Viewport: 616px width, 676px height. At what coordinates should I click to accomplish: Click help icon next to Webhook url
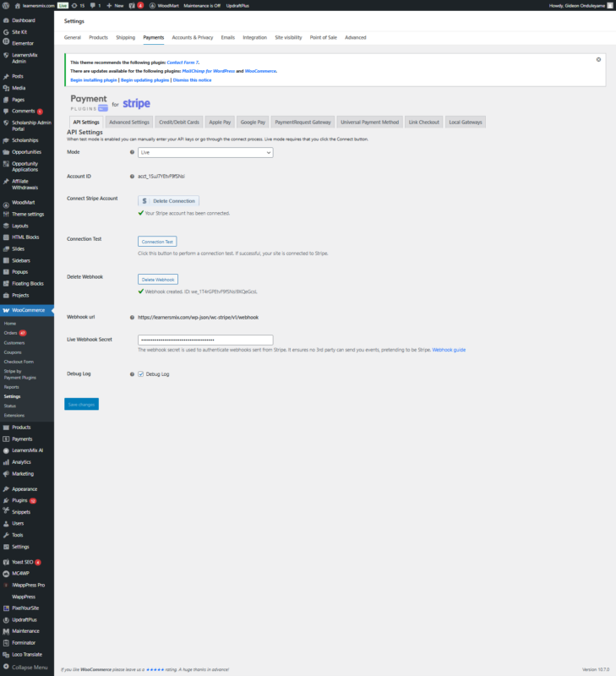coord(132,318)
